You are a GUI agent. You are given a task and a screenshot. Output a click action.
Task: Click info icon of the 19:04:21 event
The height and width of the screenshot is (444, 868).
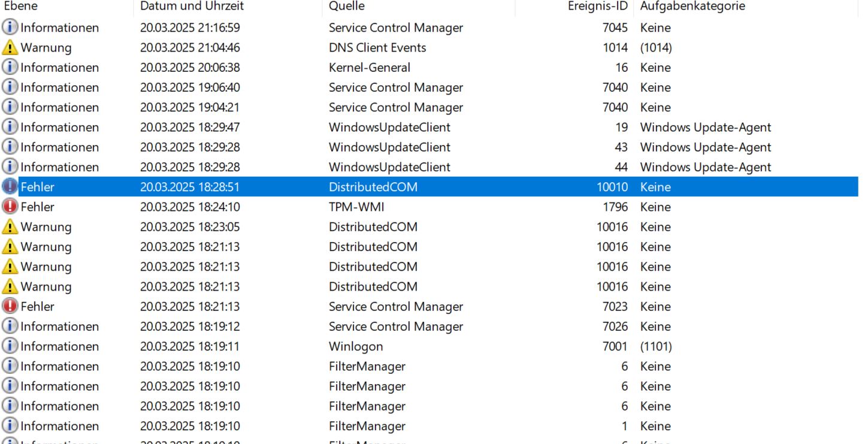(x=10, y=107)
